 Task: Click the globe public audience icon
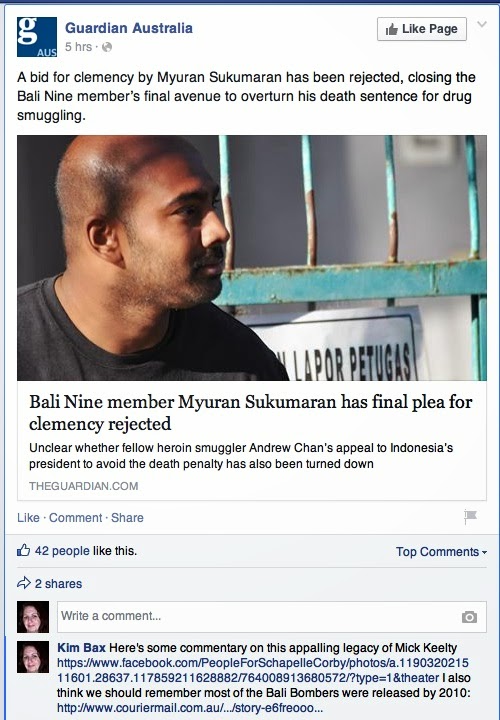(x=107, y=47)
